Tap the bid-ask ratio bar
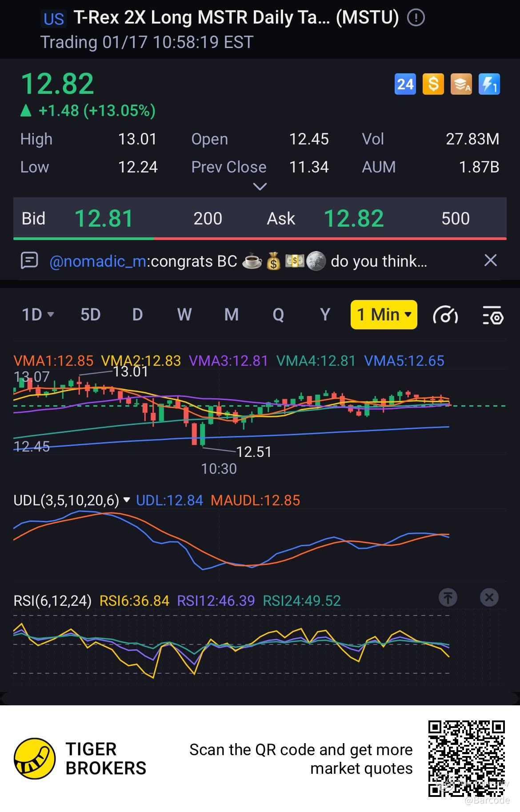The image size is (520, 812). pos(260,239)
